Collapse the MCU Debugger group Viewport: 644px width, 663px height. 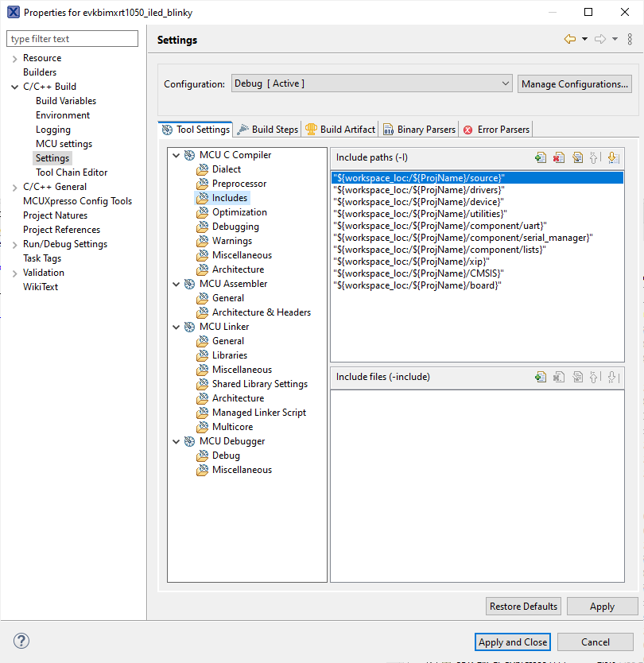[x=177, y=441]
